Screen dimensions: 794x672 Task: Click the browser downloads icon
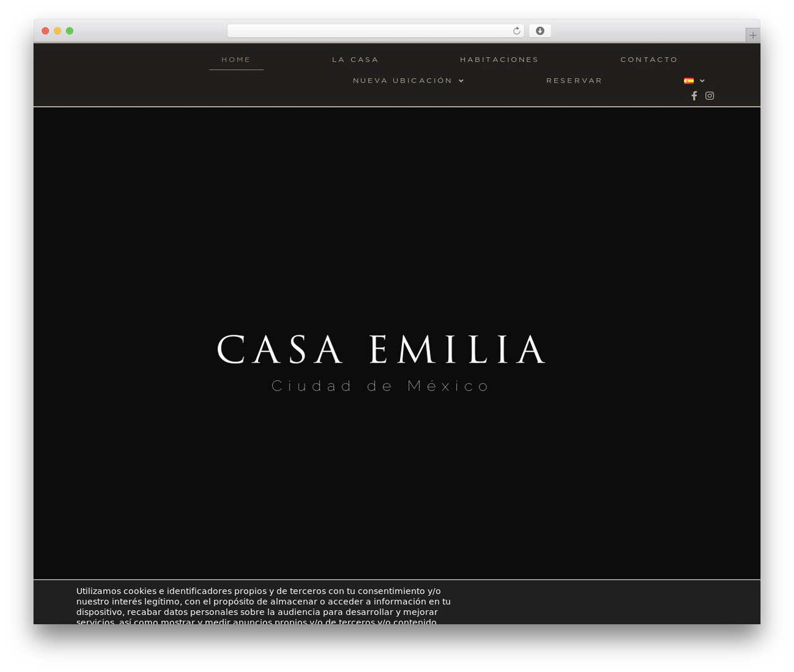(x=540, y=31)
